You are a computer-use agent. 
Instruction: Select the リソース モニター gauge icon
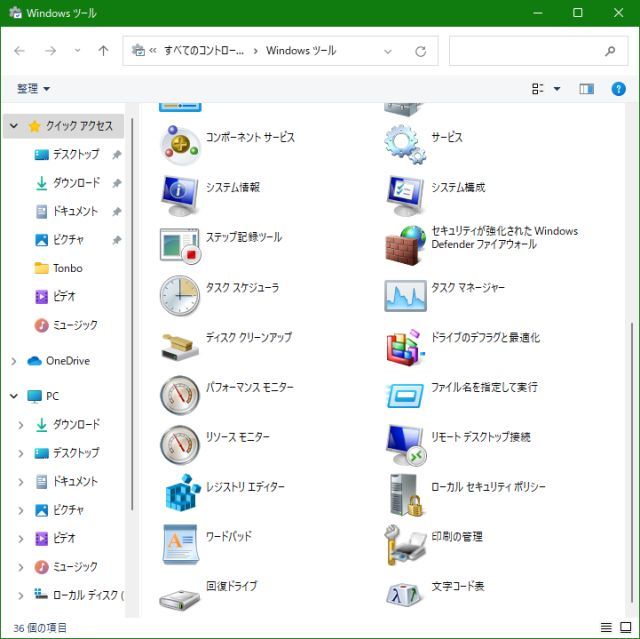(x=180, y=445)
